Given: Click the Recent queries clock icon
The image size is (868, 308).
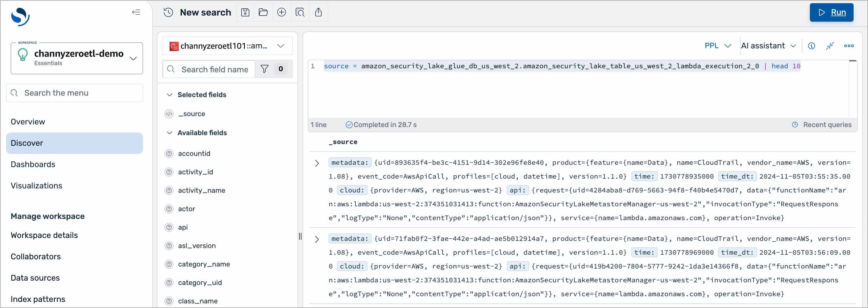Looking at the screenshot, I should [x=795, y=125].
